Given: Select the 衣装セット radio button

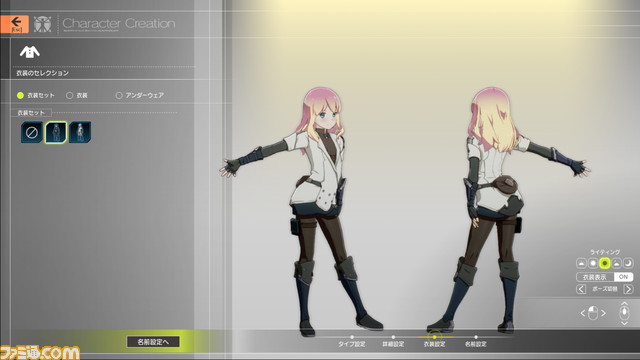Looking at the screenshot, I should pyautogui.click(x=36, y=95).
